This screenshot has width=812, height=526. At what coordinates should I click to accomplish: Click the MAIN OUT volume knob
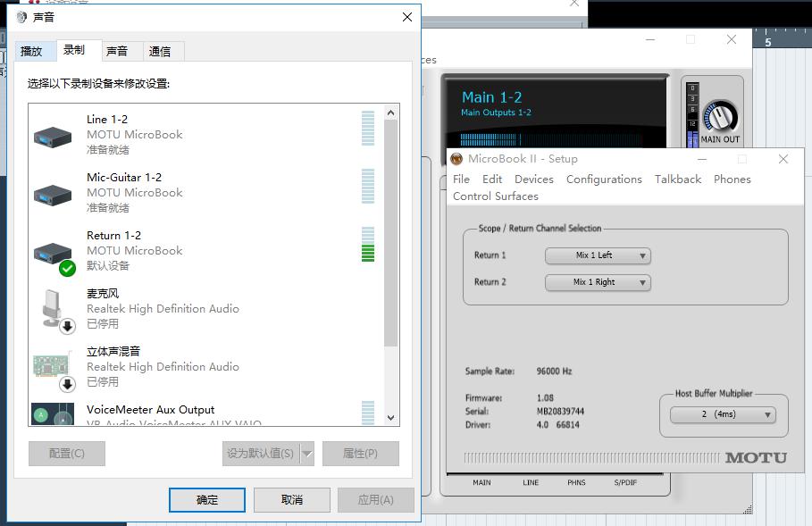click(x=719, y=117)
